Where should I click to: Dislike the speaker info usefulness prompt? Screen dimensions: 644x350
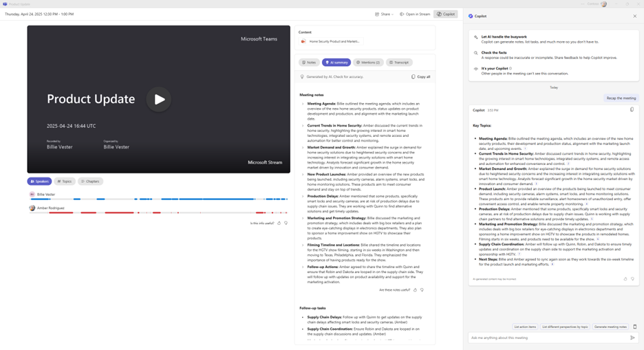pos(286,223)
